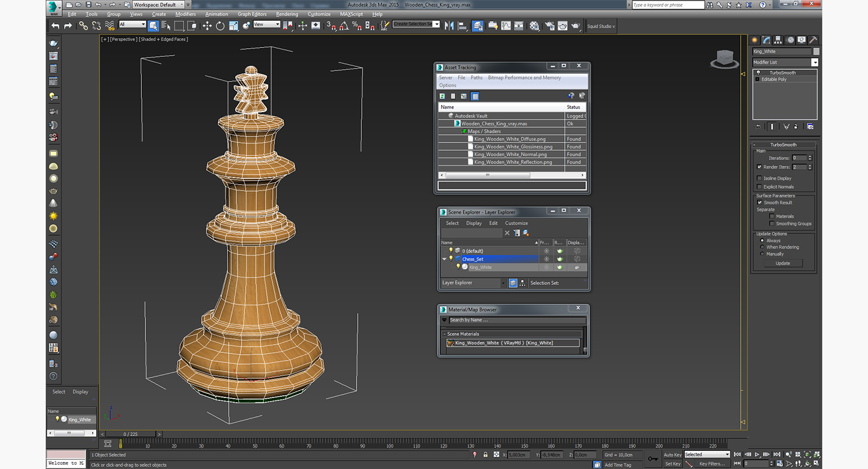Click the Key Mode lock icon in status bar
This screenshot has width=868, height=469.
(x=485, y=454)
